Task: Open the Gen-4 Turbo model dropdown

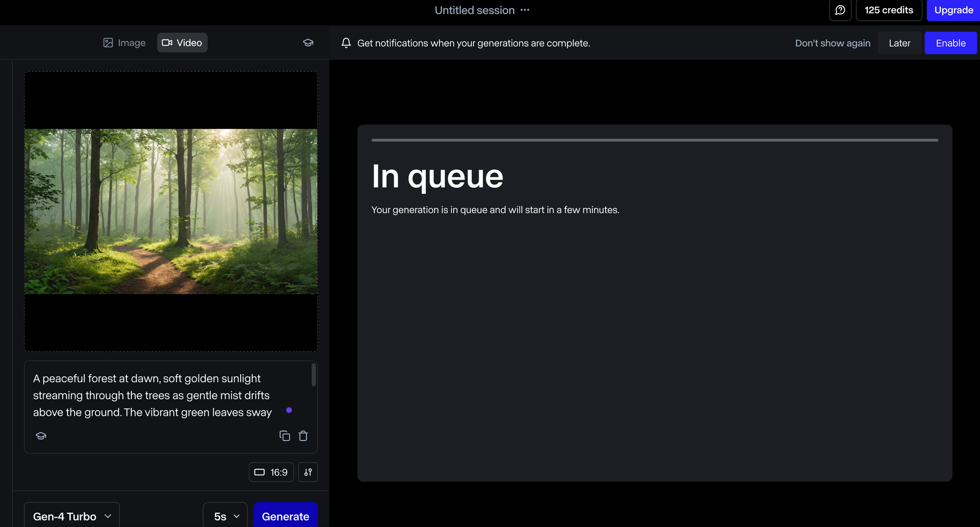Action: [x=72, y=516]
